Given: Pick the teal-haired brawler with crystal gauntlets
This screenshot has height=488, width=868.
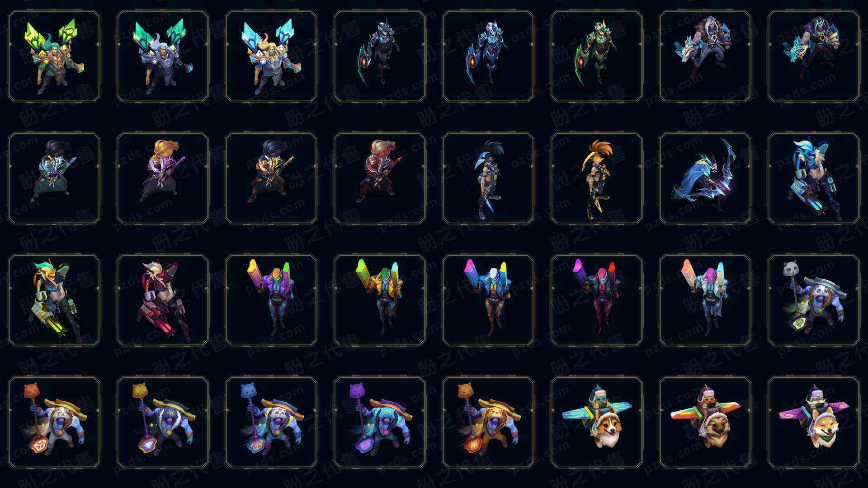Looking at the screenshot, I should click(x=814, y=56).
